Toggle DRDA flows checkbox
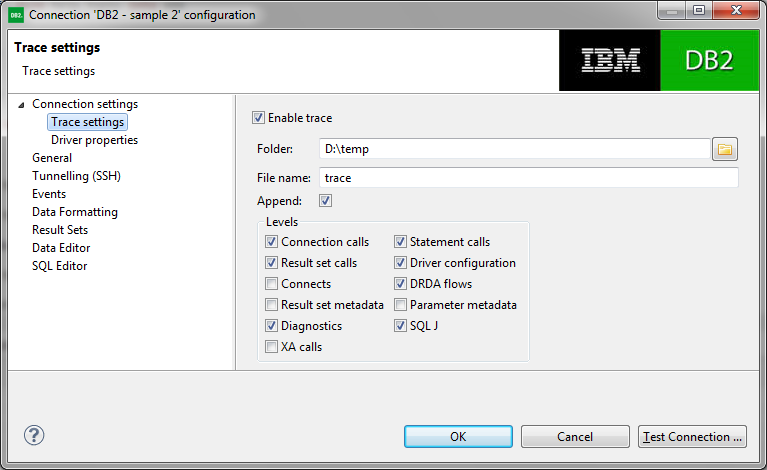This screenshot has height=470, width=767. (400, 284)
